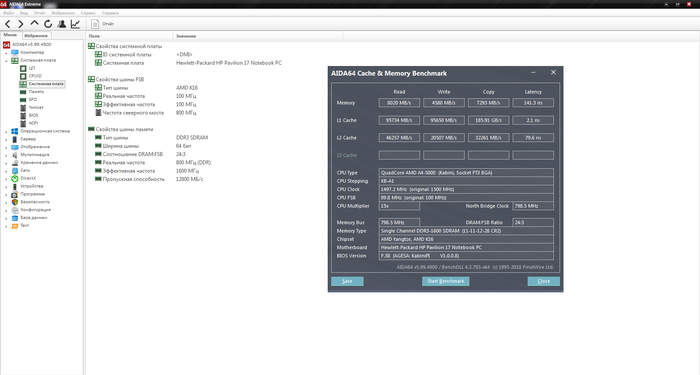Viewport: 700px width, 375px height.
Task: Click the Отчёт report toolbar button
Action: point(103,24)
